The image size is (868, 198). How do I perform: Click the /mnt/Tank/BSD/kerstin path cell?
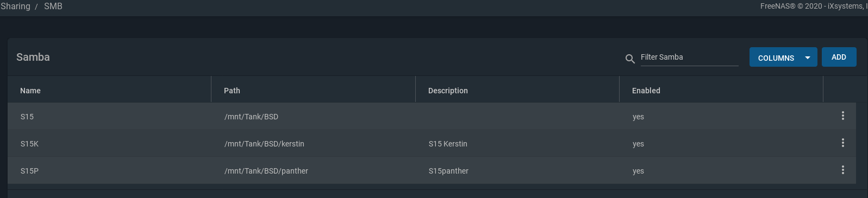click(x=264, y=144)
